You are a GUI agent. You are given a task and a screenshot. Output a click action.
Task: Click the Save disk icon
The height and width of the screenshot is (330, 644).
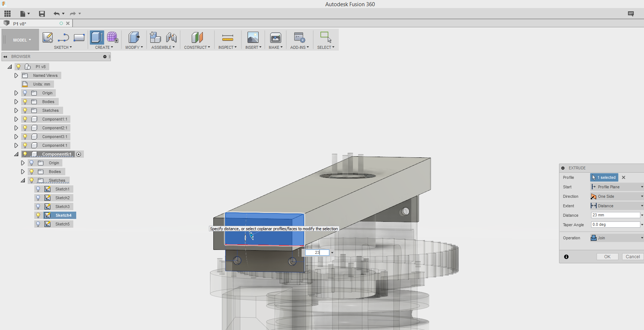click(x=42, y=14)
